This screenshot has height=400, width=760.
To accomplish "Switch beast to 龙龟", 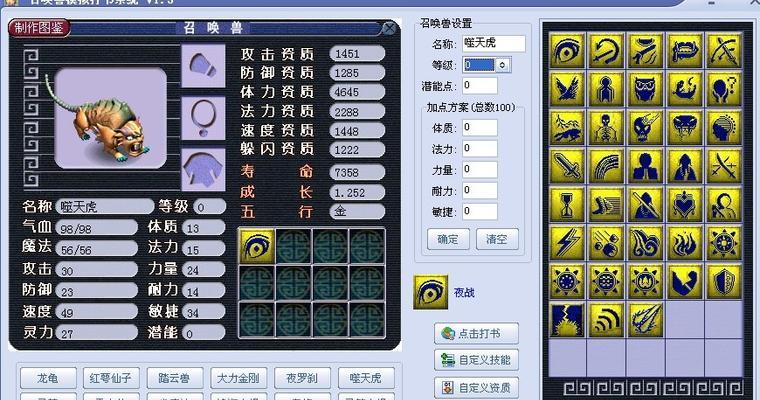I will [x=48, y=378].
